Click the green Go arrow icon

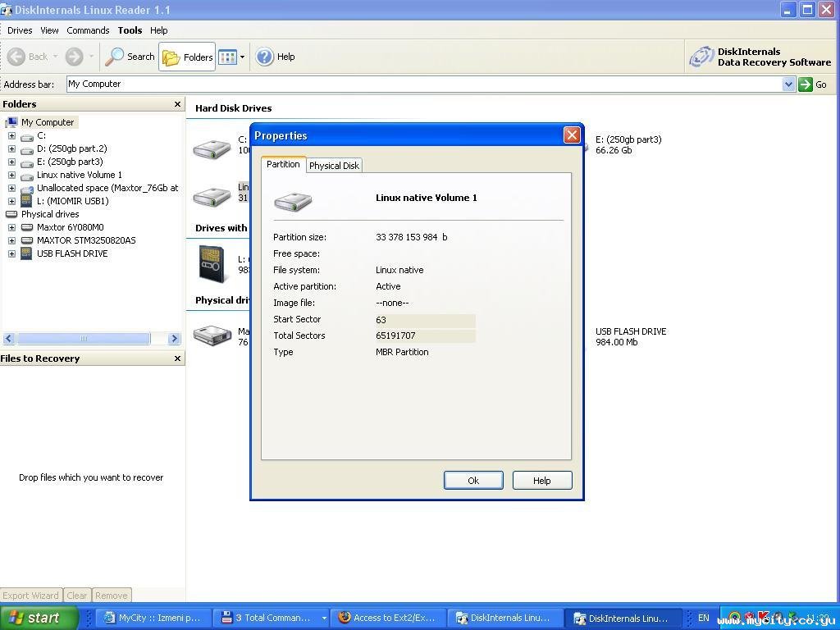[806, 84]
